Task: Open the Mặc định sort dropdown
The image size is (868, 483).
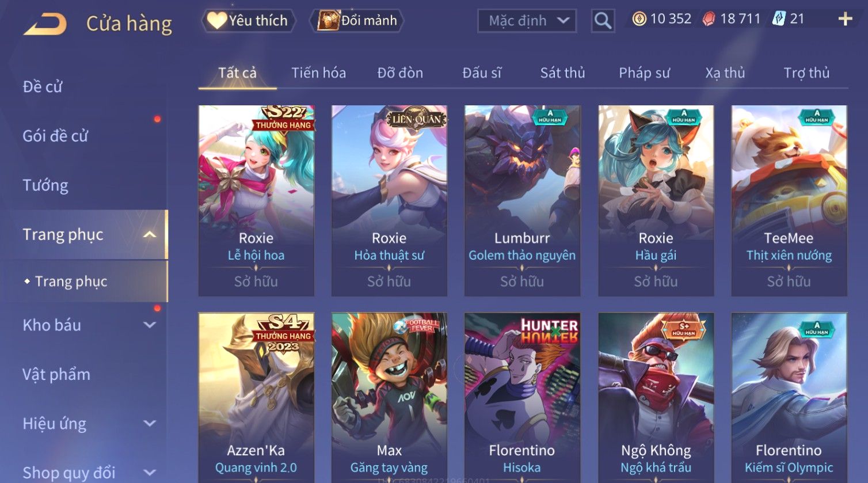Action: click(527, 21)
